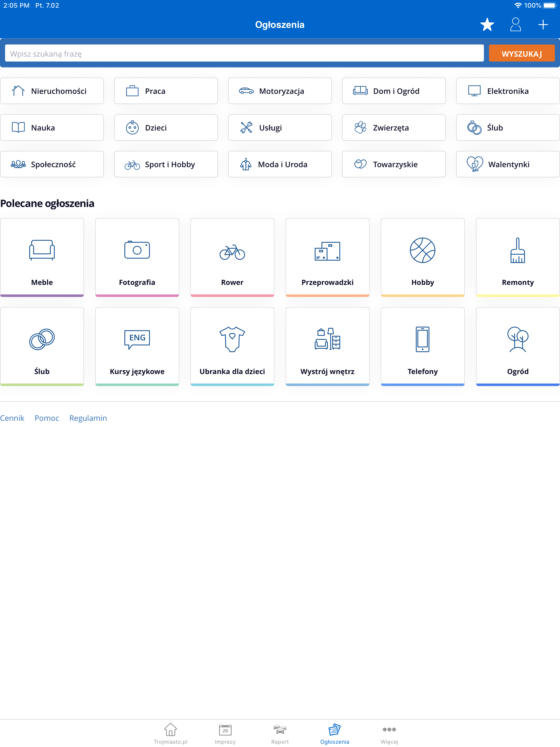Open Przeprowadzki card with boxes icon
The height and width of the screenshot is (747, 560).
[328, 258]
